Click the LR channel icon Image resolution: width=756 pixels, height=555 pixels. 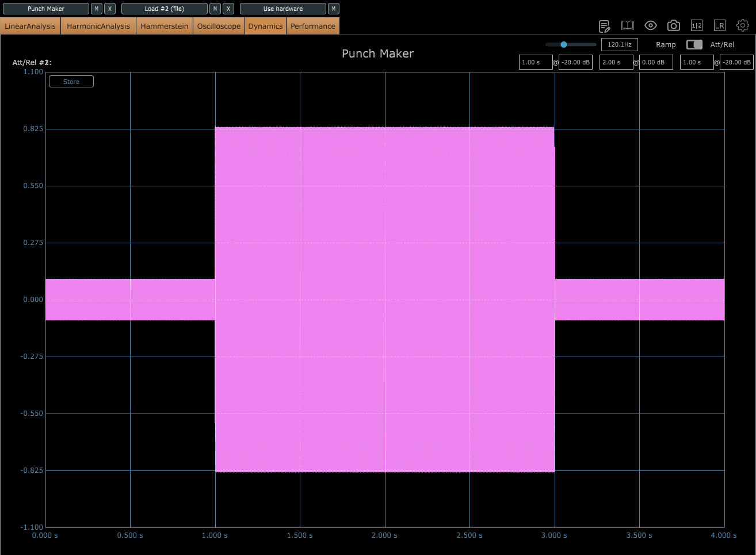point(719,25)
